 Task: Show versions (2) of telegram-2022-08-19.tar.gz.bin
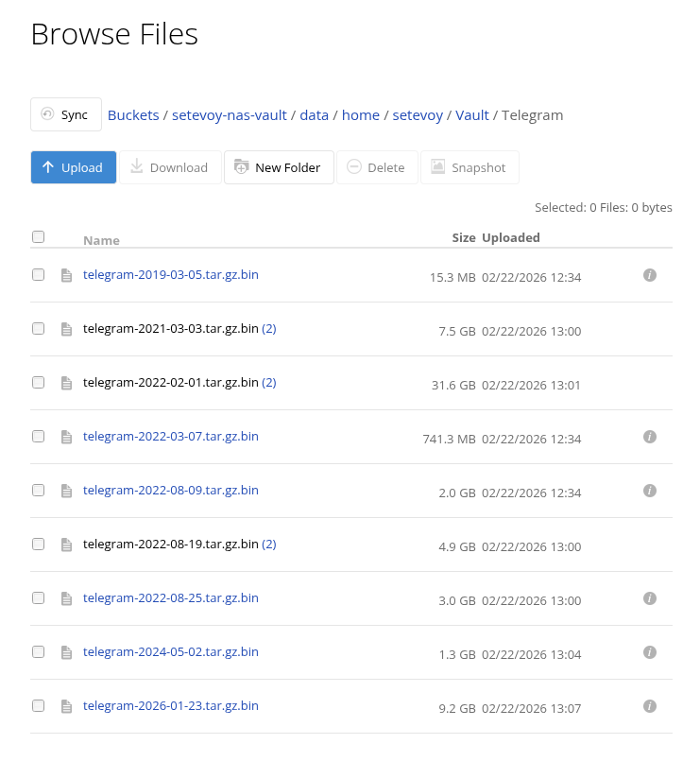click(268, 545)
